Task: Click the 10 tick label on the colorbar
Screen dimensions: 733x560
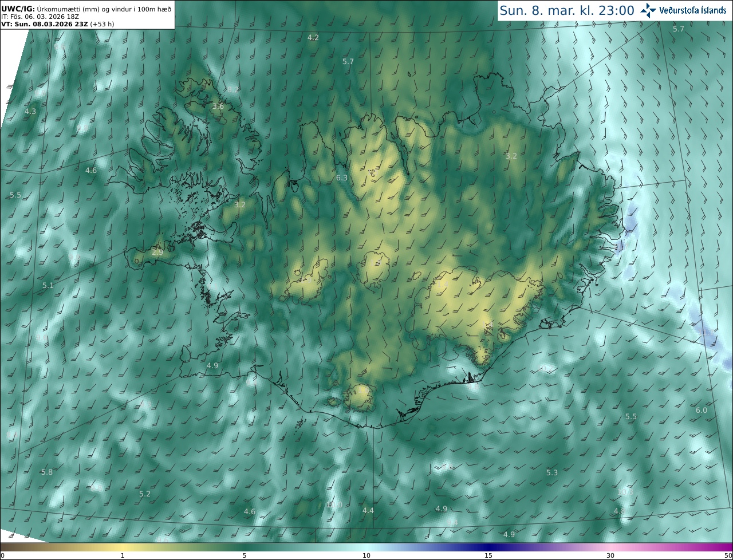Action: pos(366,555)
